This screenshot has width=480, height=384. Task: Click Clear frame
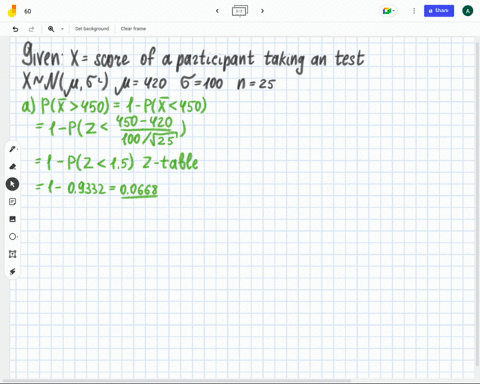[133, 29]
